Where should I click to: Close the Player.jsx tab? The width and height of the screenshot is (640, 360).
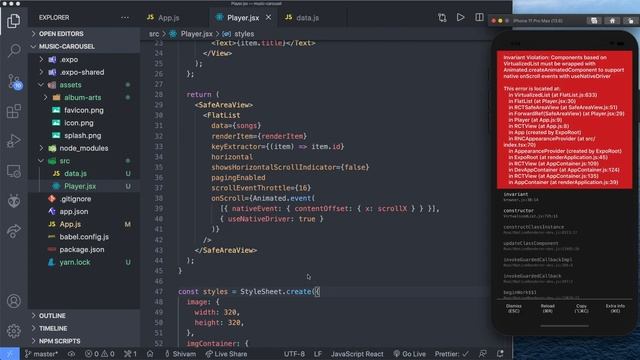[269, 18]
